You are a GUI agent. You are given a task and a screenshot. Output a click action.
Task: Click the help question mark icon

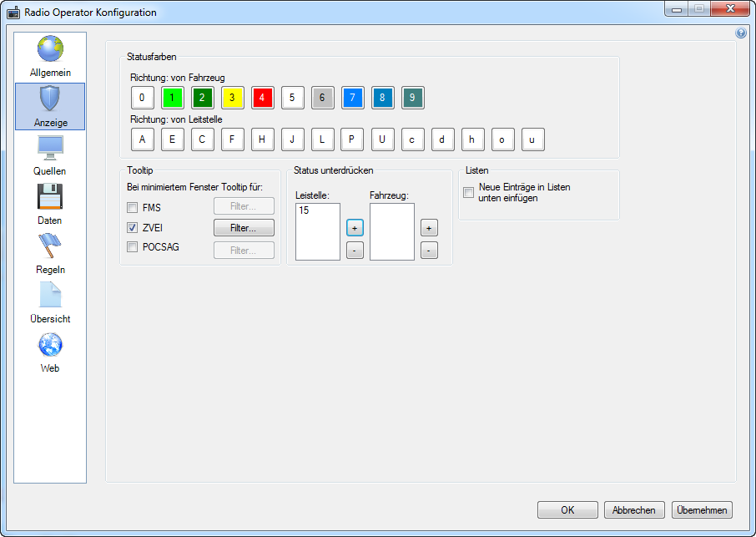(741, 33)
